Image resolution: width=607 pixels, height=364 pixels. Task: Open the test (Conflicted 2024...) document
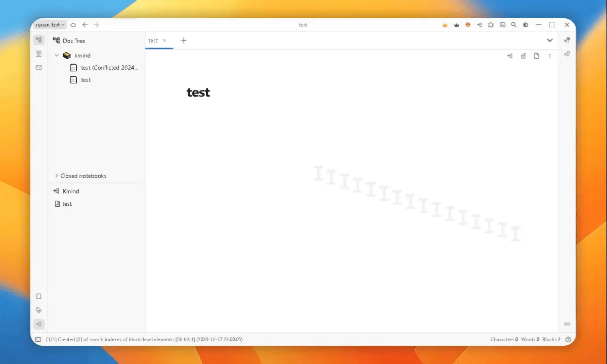coord(109,68)
